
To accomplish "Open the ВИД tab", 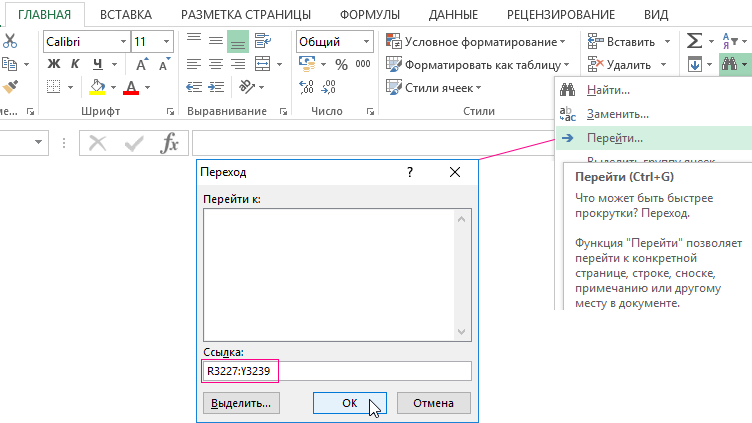I will (656, 15).
